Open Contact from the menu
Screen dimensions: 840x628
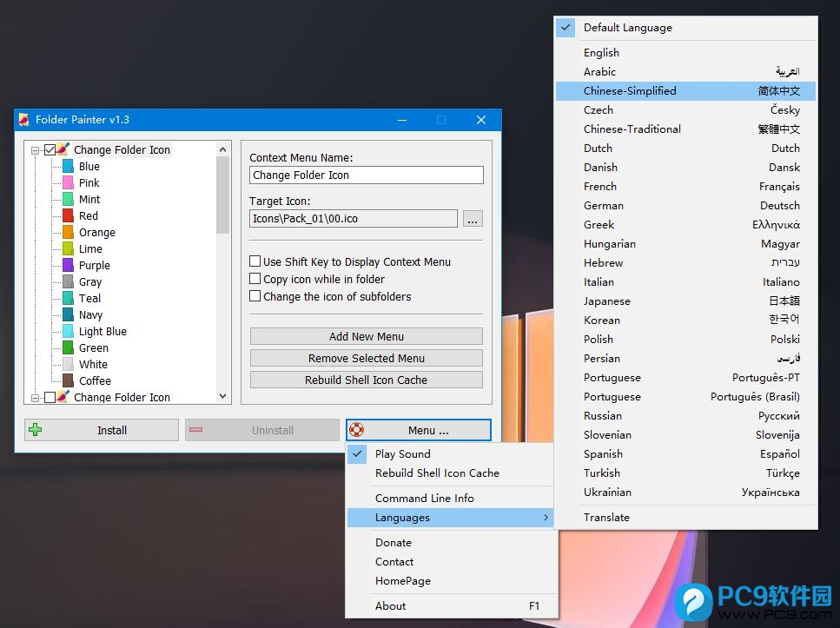450,562
